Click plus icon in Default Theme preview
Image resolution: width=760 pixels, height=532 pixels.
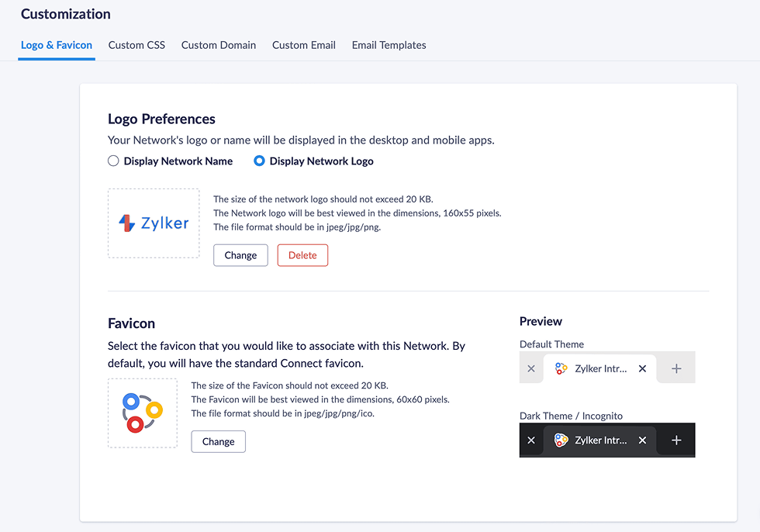pos(676,369)
